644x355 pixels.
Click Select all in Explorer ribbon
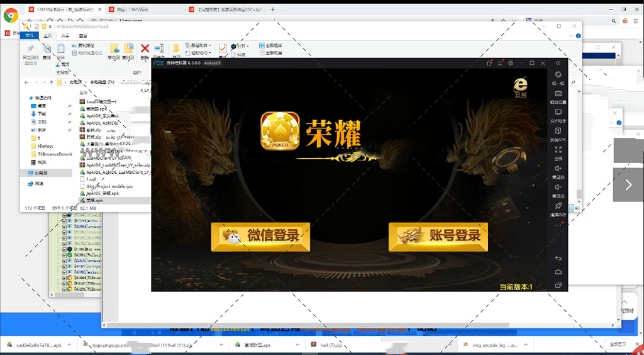coord(270,45)
